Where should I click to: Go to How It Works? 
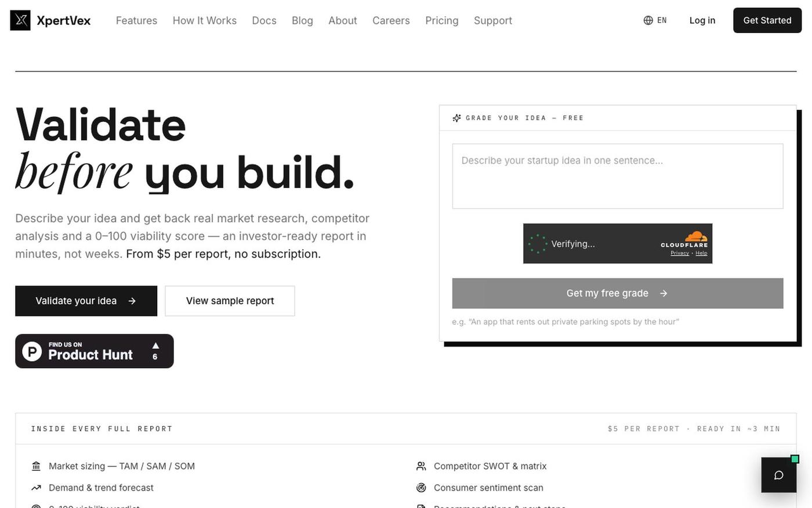[205, 20]
